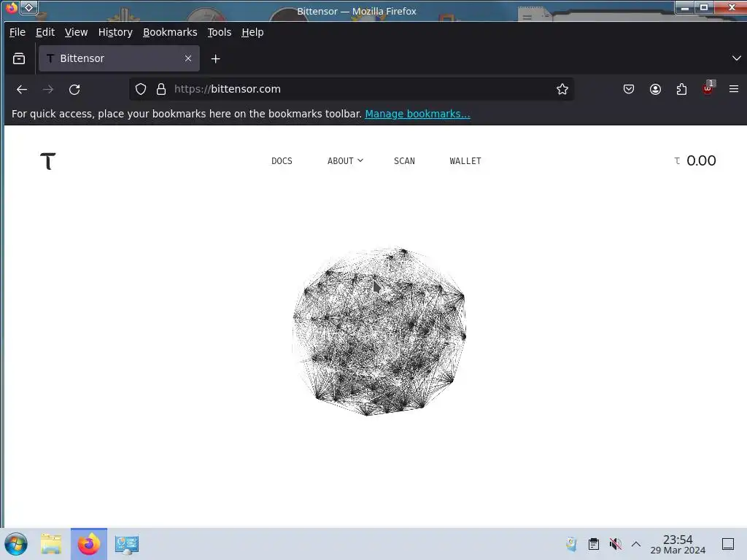
Task: Toggle the title bar keep-above pin button
Action: (x=28, y=7)
